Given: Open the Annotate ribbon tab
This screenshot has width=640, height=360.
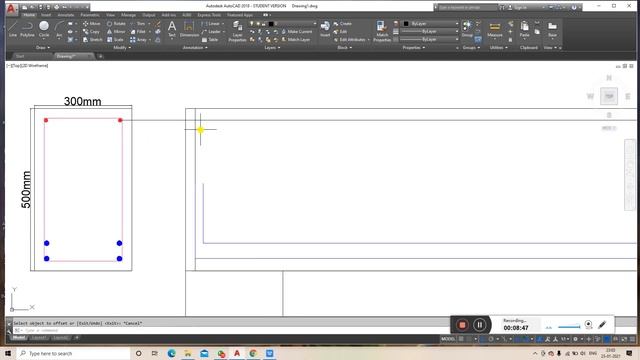Looking at the screenshot, I should tap(65, 15).
